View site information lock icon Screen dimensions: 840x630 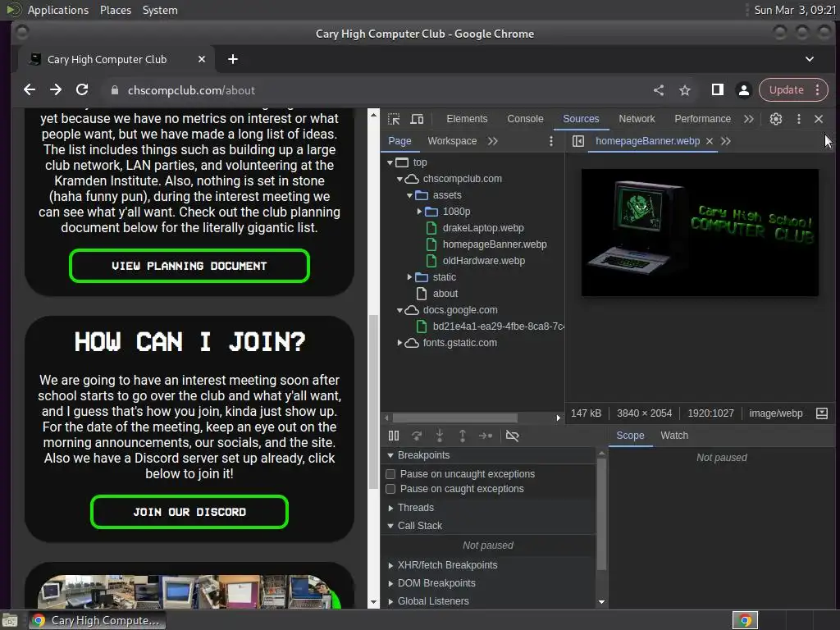pos(114,90)
